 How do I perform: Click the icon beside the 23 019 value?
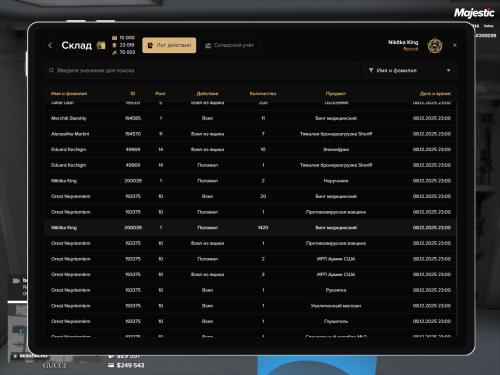click(114, 45)
